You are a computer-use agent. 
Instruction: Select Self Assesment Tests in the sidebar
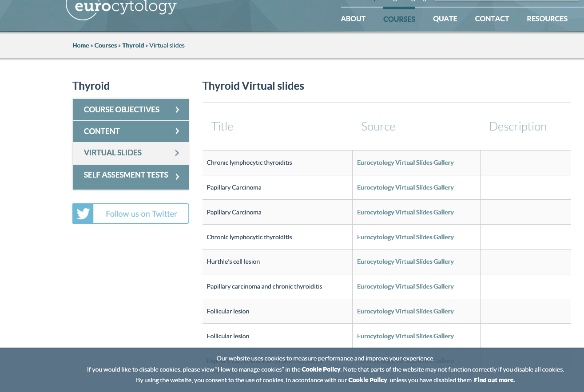coord(131,177)
